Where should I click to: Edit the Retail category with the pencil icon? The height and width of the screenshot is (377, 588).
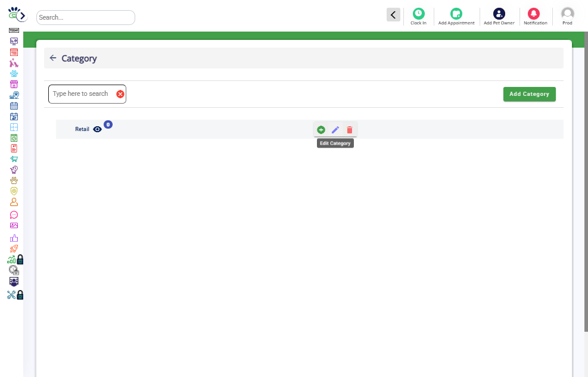335,130
